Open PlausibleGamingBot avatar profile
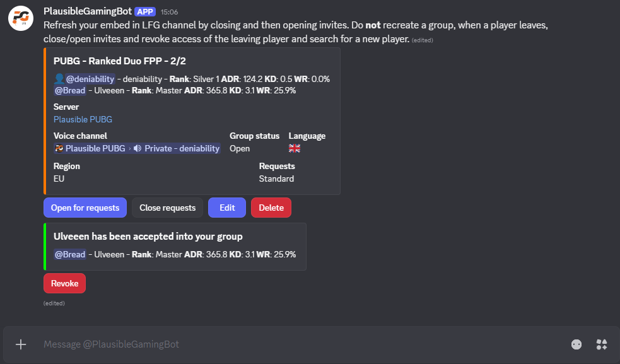 pyautogui.click(x=21, y=18)
